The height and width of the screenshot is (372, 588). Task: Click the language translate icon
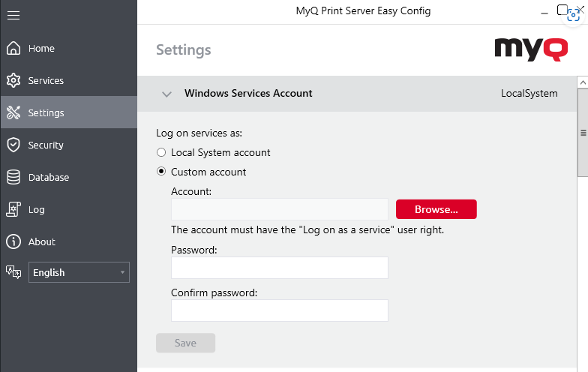pos(13,271)
